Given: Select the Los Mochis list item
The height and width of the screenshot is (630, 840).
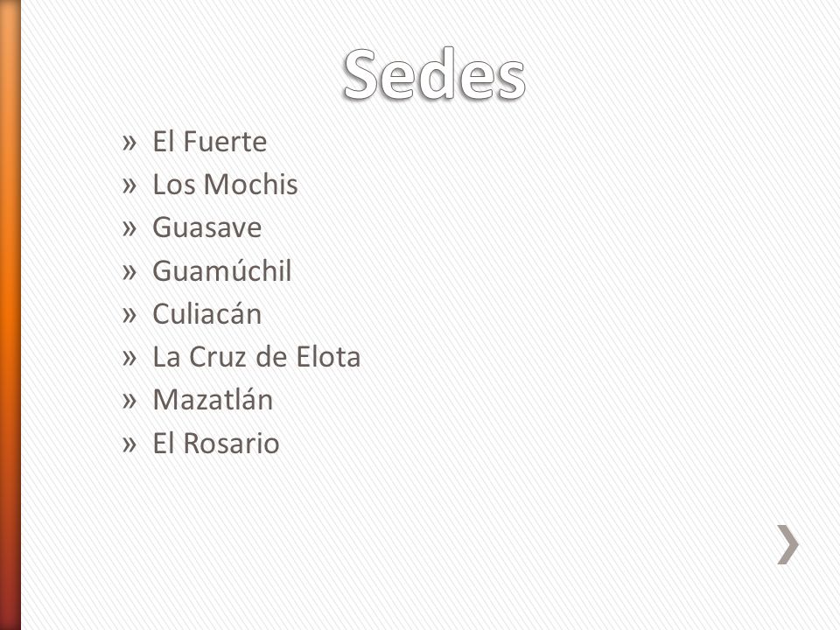Looking at the screenshot, I should (x=225, y=185).
